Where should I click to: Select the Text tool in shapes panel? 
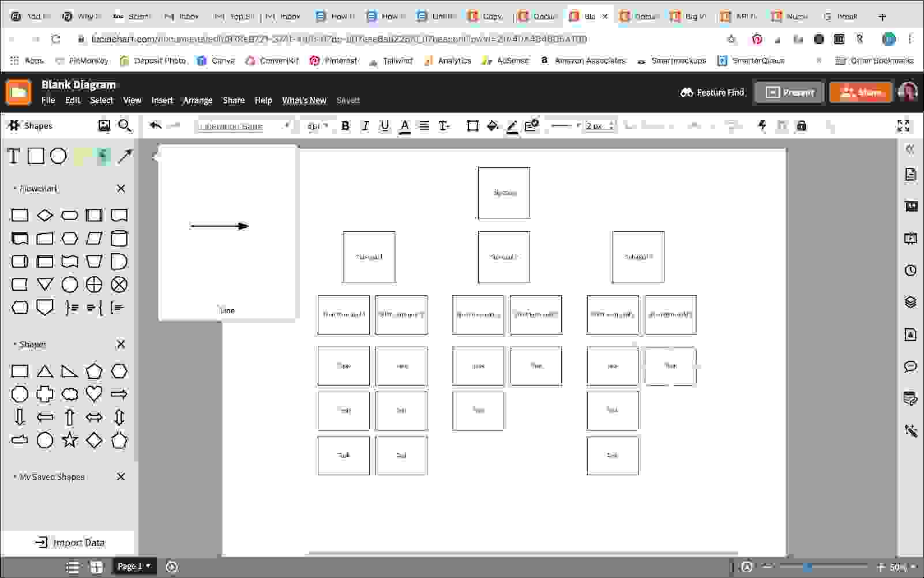coord(13,156)
